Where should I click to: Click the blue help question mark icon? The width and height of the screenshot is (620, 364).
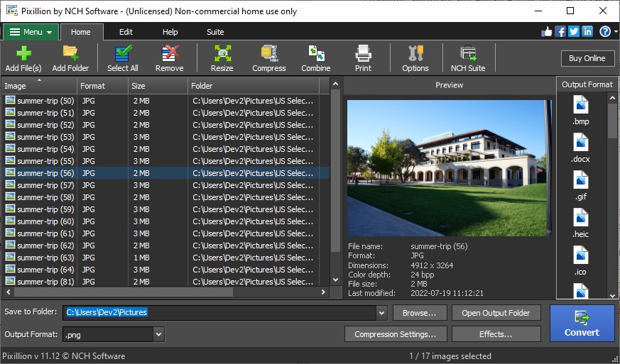[605, 32]
